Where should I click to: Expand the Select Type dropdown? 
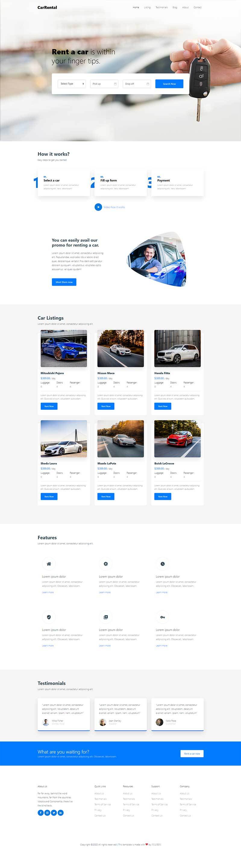click(72, 83)
